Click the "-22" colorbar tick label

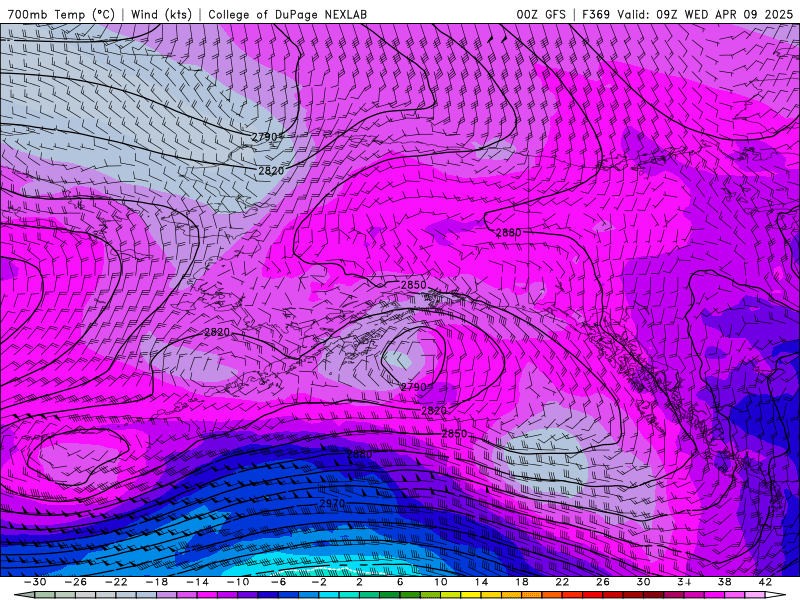tap(116, 582)
